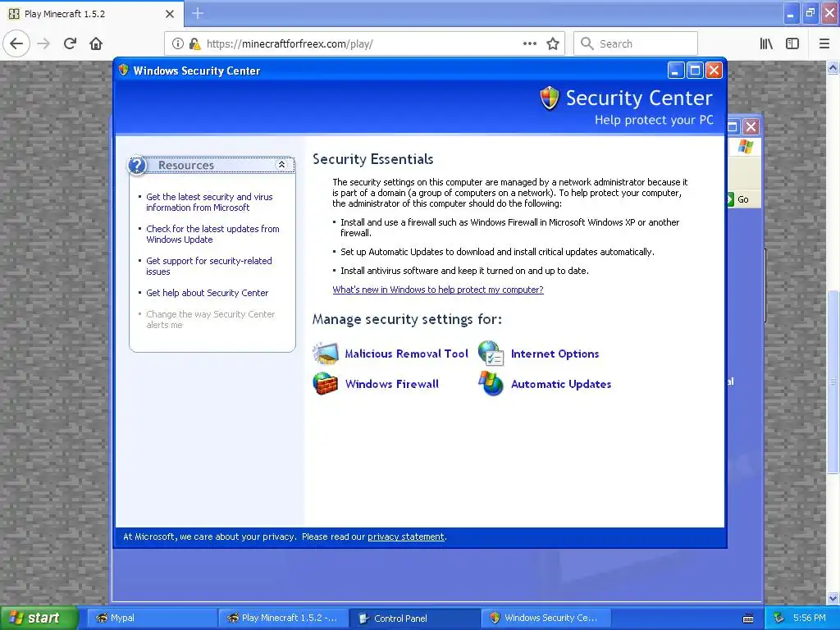Click browser page scrollbar down arrow
The width and height of the screenshot is (840, 630).
833,598
